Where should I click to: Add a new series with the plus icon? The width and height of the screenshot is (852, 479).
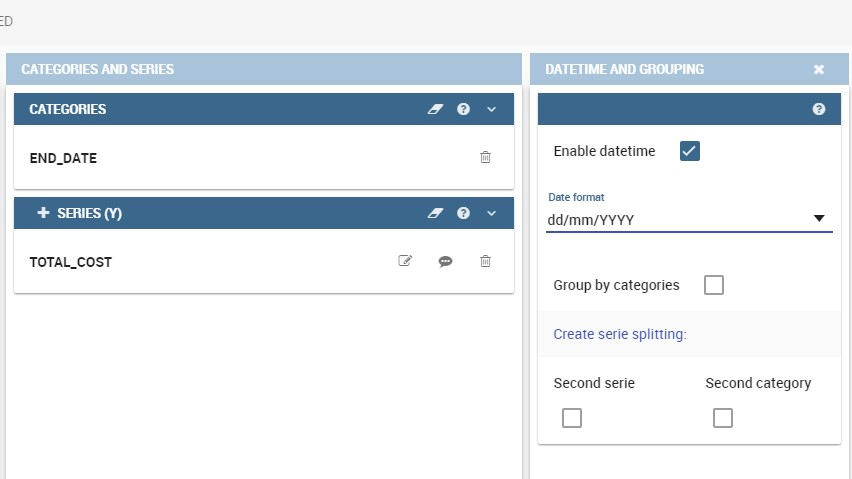(43, 213)
